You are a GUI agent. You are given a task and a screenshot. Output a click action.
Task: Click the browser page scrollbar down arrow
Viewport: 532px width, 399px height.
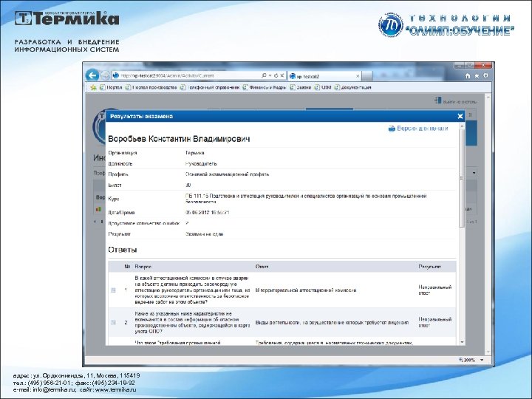[488, 352]
